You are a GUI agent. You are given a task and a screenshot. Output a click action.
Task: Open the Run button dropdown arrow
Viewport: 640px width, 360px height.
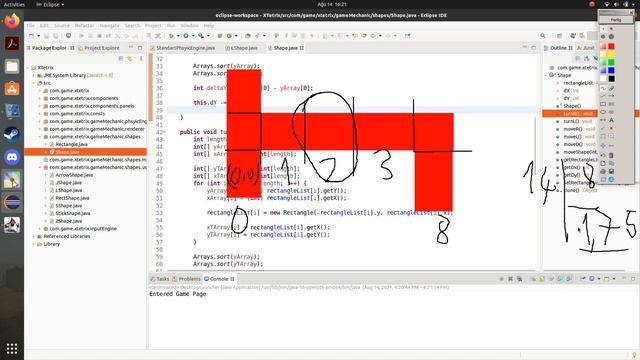coord(193,36)
